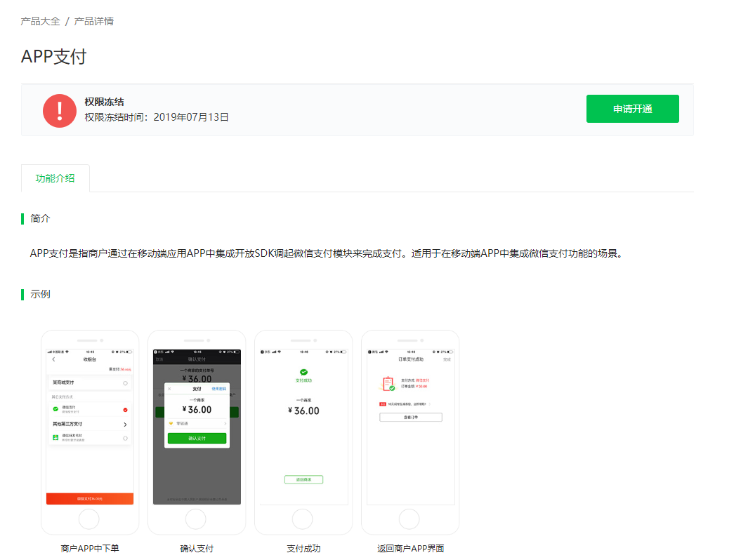Click the 商户APP中下单 caption

[x=90, y=549]
